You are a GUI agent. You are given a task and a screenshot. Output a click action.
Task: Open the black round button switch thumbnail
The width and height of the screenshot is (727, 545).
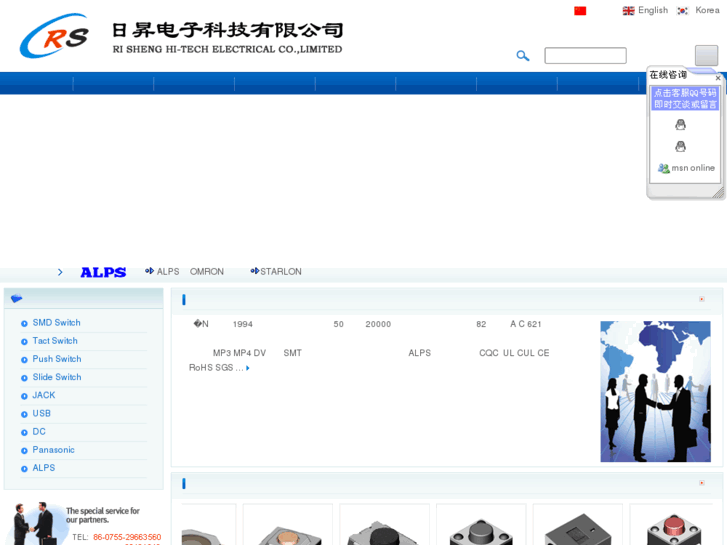[x=384, y=526]
